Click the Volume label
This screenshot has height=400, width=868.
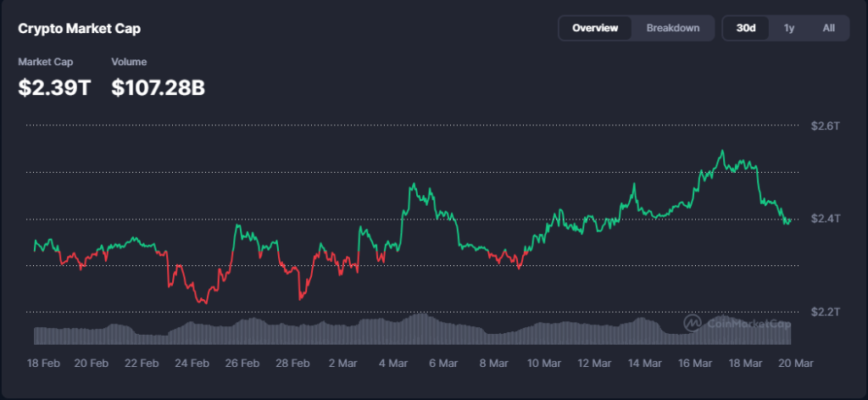pyautogui.click(x=129, y=62)
